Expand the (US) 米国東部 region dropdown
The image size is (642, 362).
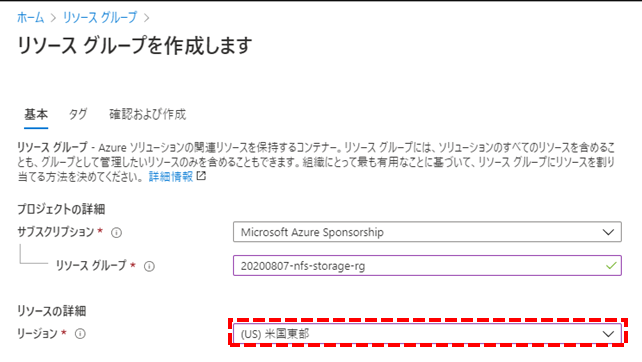427,334
